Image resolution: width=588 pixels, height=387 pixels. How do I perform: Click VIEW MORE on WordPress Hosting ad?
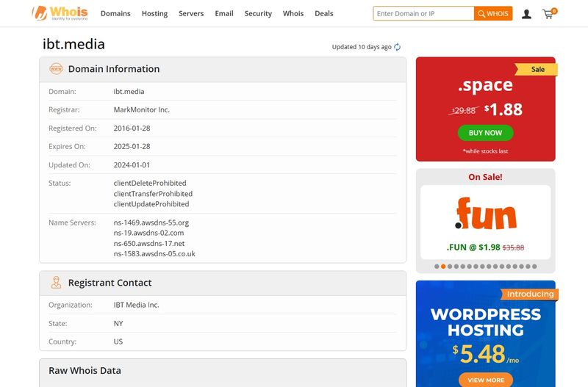[486, 380]
